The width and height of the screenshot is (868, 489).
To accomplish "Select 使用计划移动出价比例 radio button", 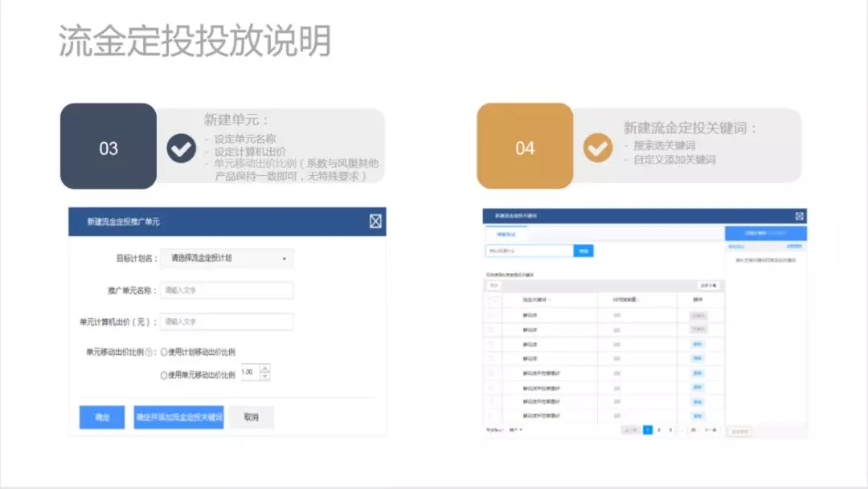I will point(163,352).
